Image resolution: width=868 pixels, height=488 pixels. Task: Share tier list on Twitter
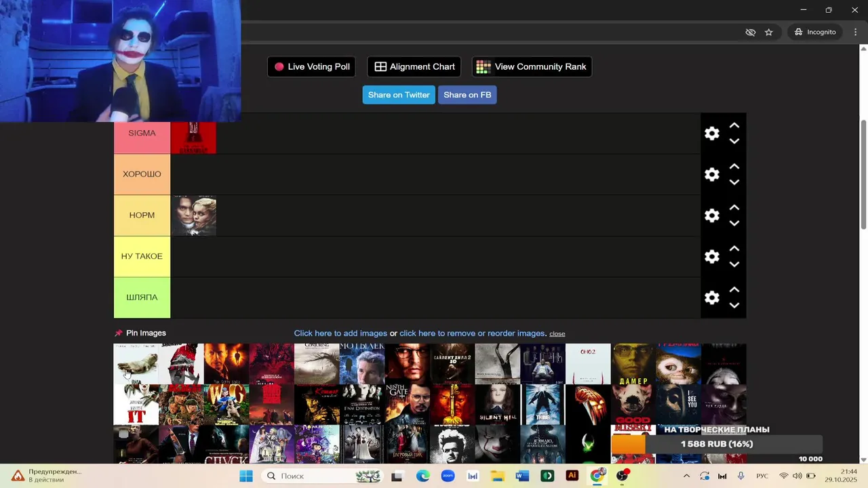pos(399,95)
